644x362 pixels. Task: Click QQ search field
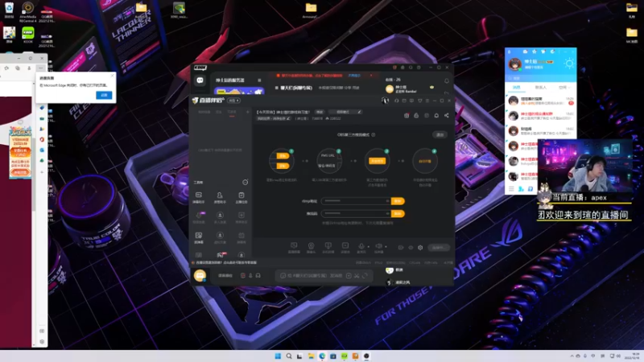click(x=540, y=77)
